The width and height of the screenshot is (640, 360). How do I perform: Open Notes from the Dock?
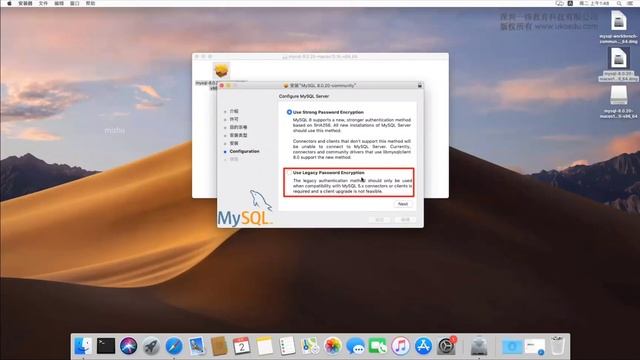coord(264,346)
